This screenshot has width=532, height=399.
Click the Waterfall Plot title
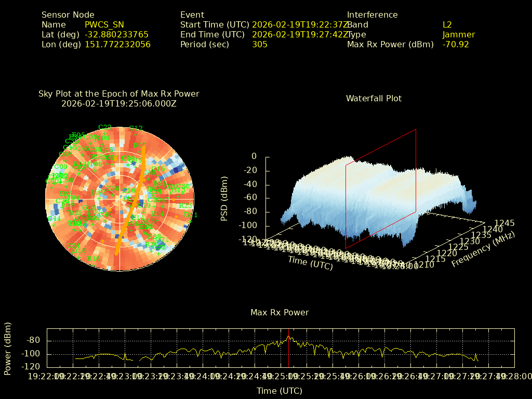point(374,98)
